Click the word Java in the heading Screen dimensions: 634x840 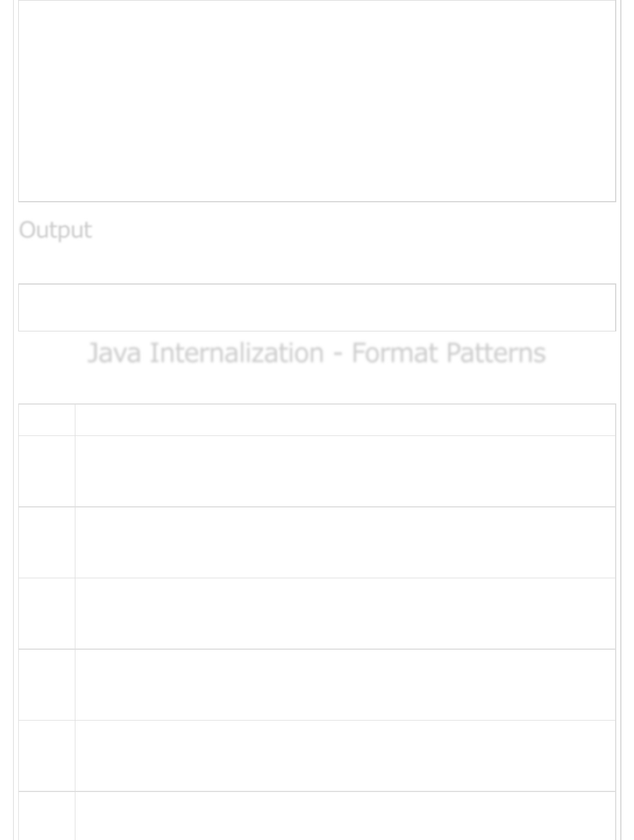[114, 353]
